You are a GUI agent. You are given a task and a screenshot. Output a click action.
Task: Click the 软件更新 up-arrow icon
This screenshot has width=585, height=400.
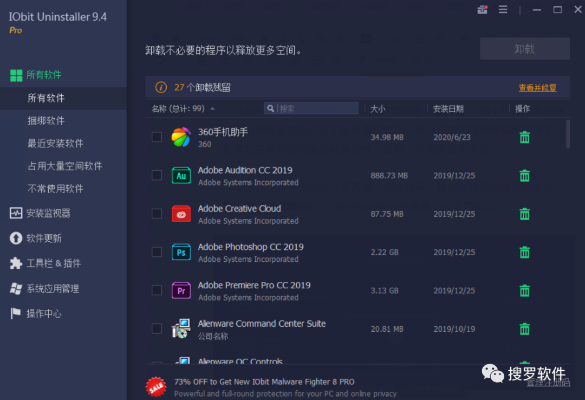click(16, 238)
